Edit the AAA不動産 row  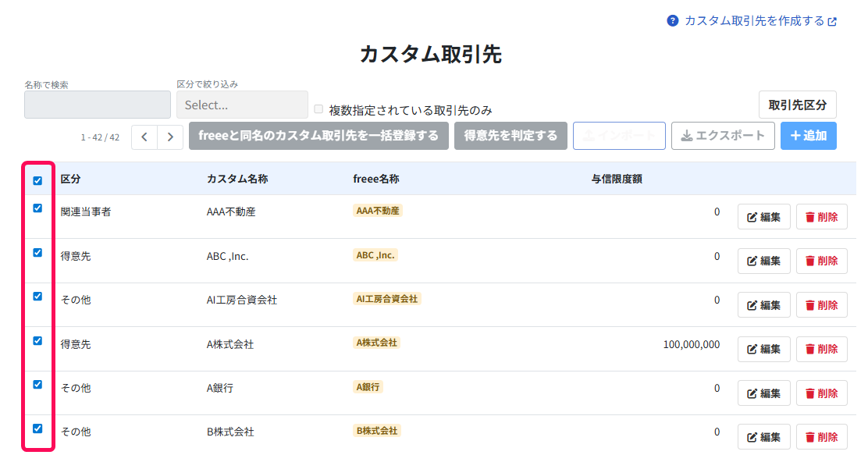[x=764, y=217]
